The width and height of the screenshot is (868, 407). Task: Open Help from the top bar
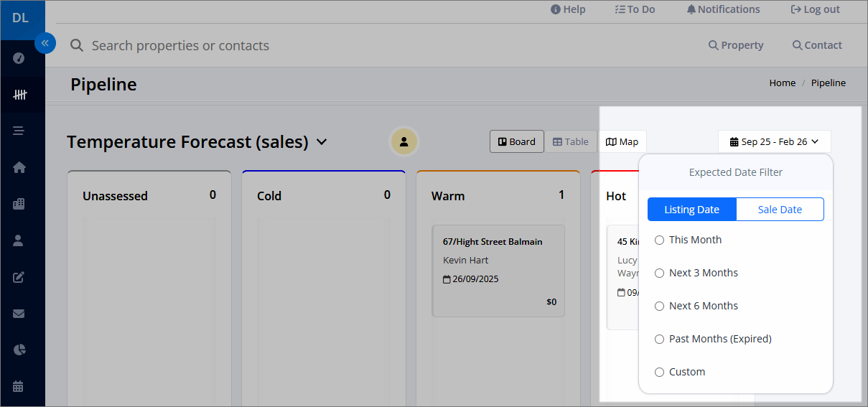[x=568, y=9]
